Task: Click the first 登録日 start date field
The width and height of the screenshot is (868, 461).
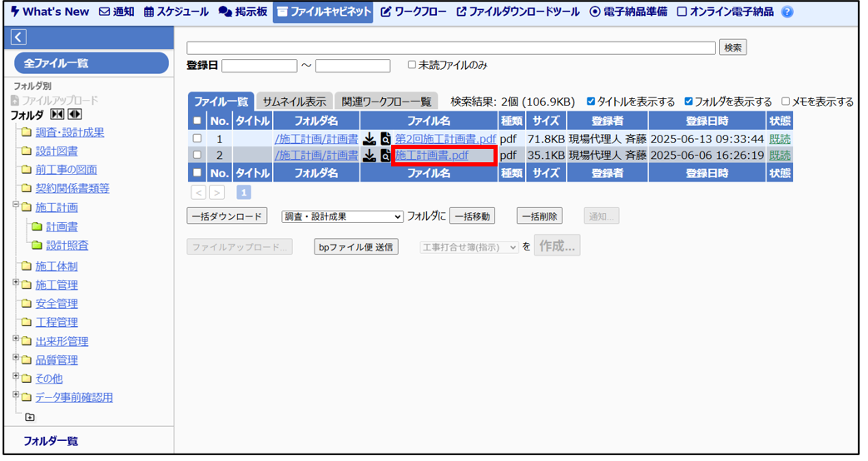Action: tap(259, 66)
